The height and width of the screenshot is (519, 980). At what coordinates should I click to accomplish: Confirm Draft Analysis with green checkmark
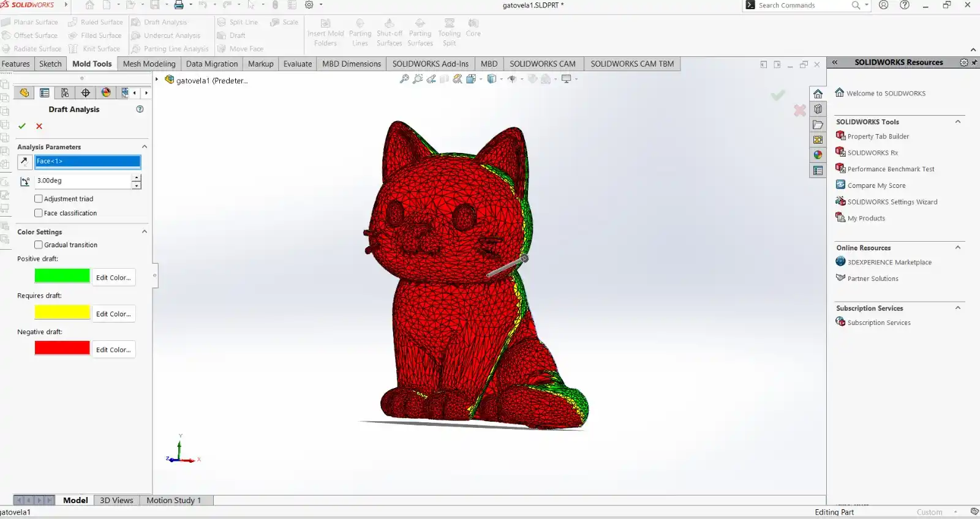tap(22, 126)
